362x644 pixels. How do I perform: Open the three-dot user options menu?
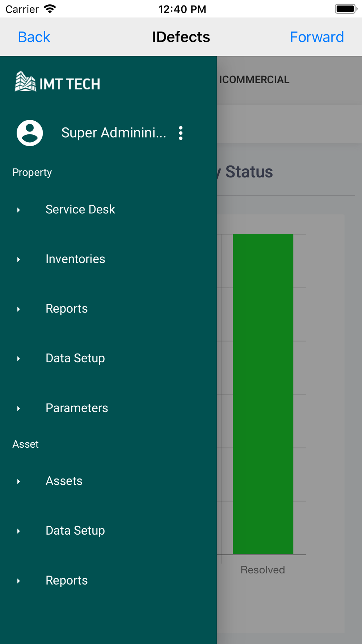click(x=181, y=133)
